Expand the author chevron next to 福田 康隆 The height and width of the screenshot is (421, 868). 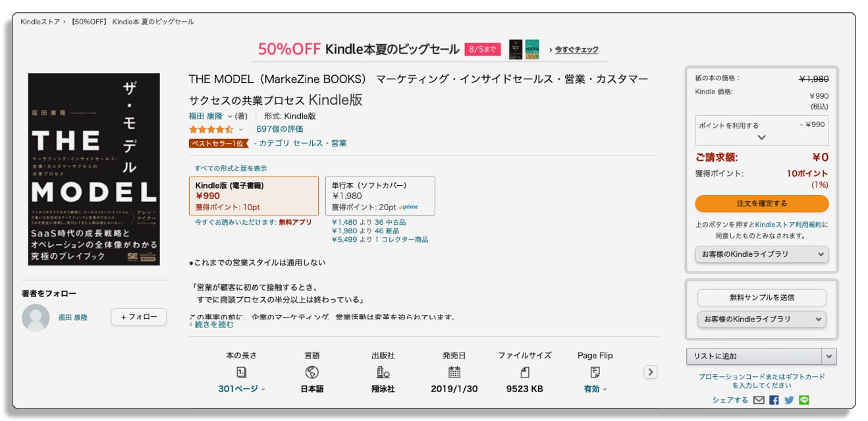pyautogui.click(x=230, y=116)
